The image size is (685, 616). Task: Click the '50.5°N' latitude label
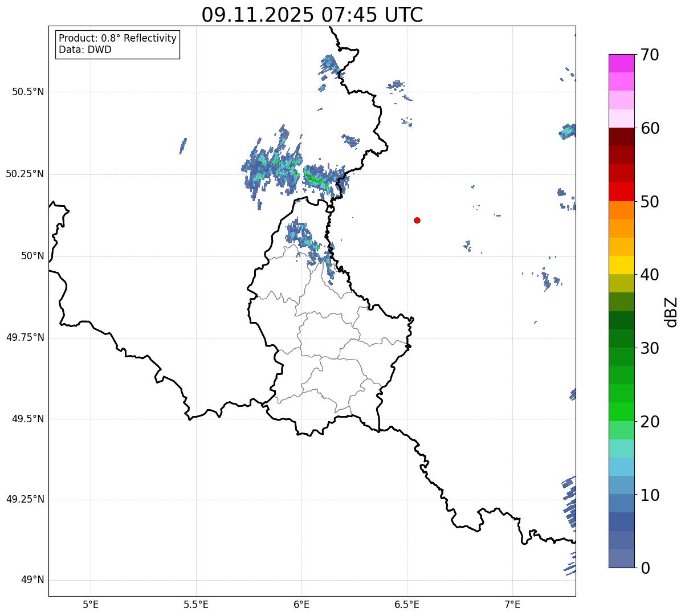click(28, 92)
